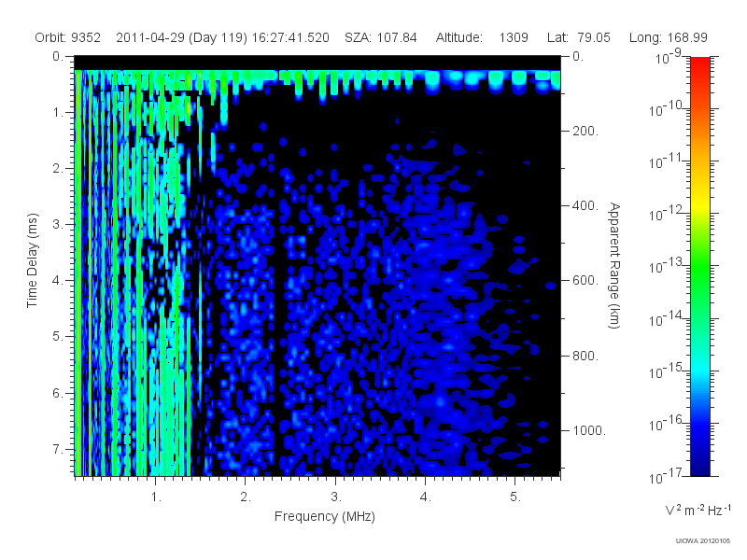The height and width of the screenshot is (560, 747).
Task: Click the 'Long: 168.99' text
Action: (668, 37)
